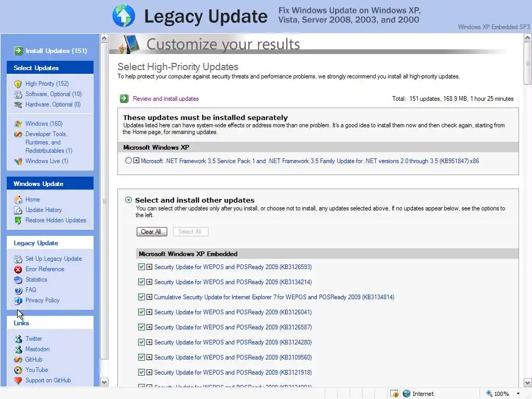The width and height of the screenshot is (532, 399).
Task: Open the Review and install updates link
Action: point(166,99)
